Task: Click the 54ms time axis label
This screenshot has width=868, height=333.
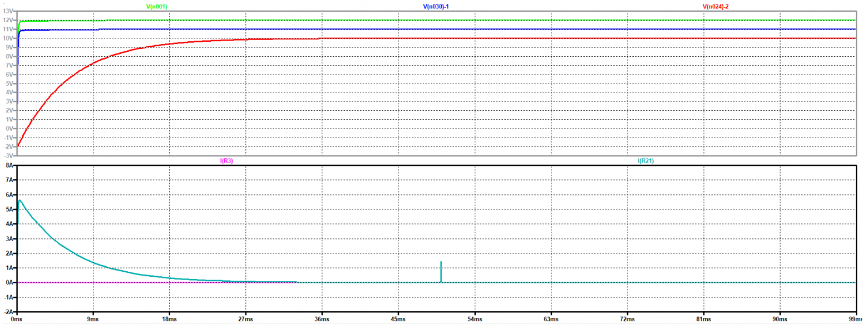Action: (475, 320)
